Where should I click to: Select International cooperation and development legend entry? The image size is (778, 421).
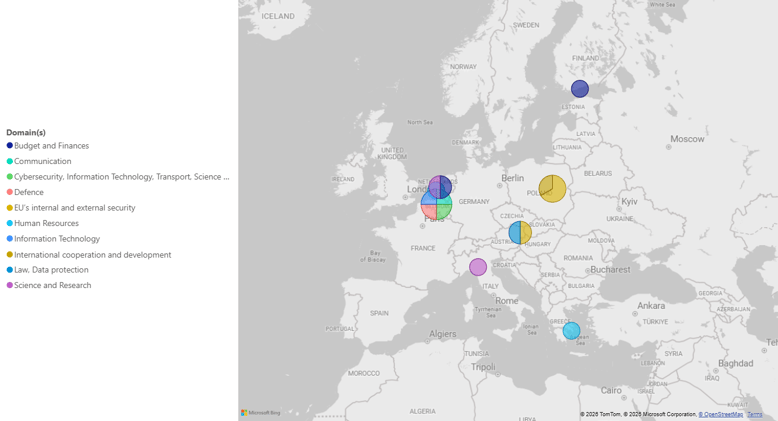(x=89, y=255)
